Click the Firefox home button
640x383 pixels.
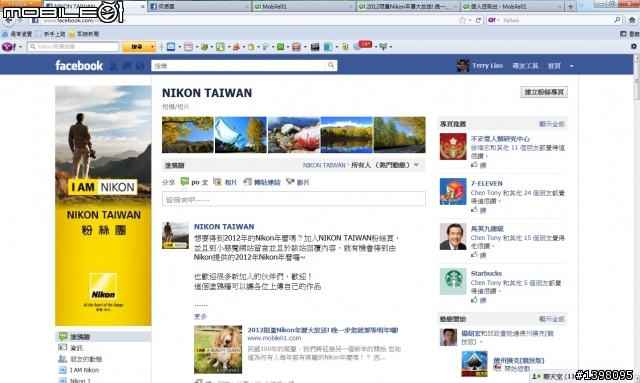click(632, 20)
